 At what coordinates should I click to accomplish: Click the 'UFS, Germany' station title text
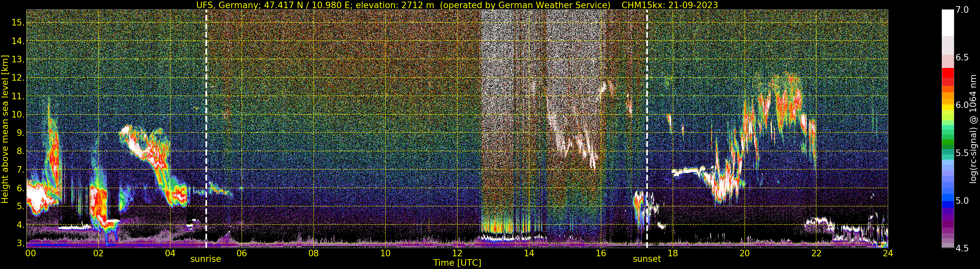point(227,5)
